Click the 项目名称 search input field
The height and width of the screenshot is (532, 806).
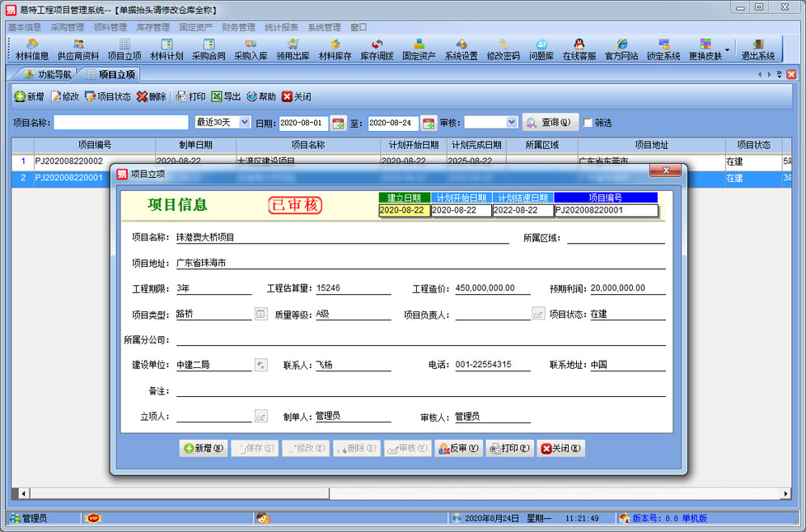121,122
